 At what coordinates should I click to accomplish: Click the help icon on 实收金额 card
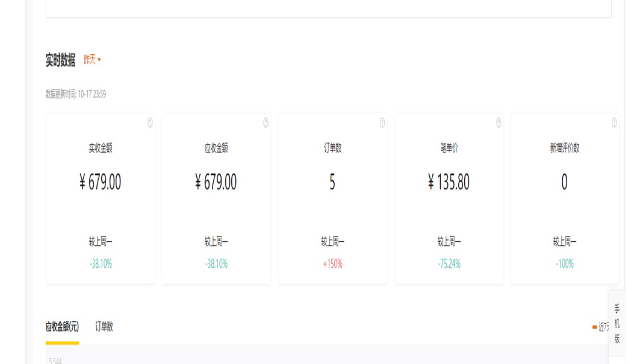click(x=150, y=123)
